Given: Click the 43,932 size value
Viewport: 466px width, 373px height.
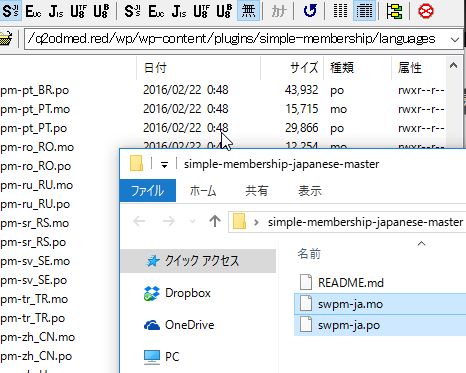Looking at the screenshot, I should point(301,90).
